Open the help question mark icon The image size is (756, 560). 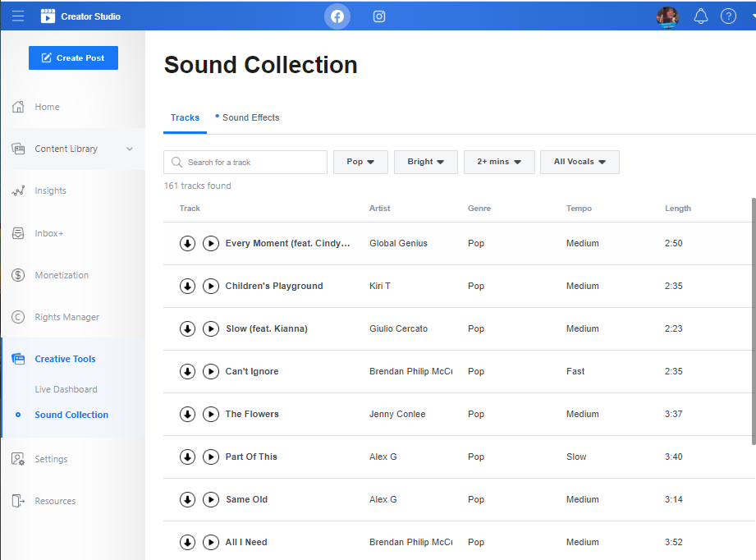point(728,16)
